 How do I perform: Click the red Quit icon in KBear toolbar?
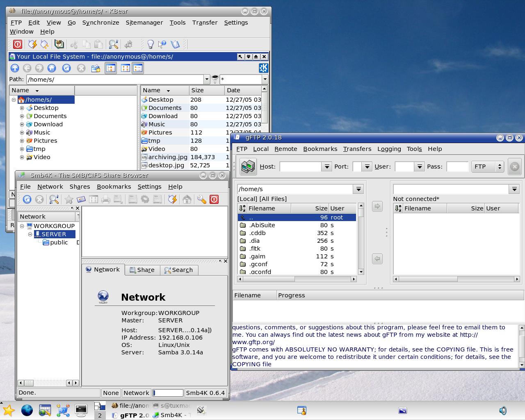click(x=18, y=44)
